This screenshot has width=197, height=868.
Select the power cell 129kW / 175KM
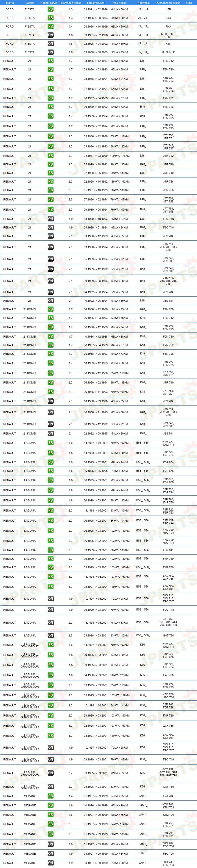(120, 156)
